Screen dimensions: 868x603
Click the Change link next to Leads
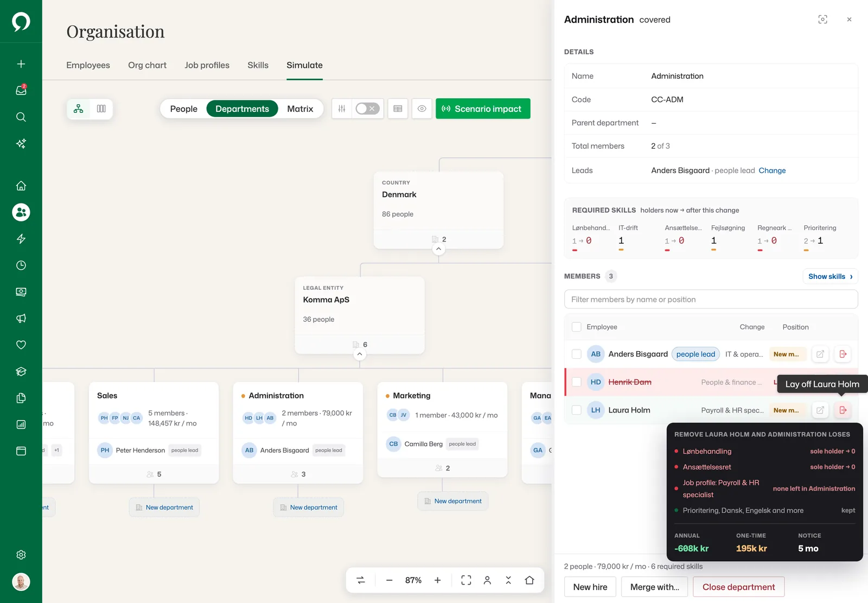pyautogui.click(x=772, y=170)
